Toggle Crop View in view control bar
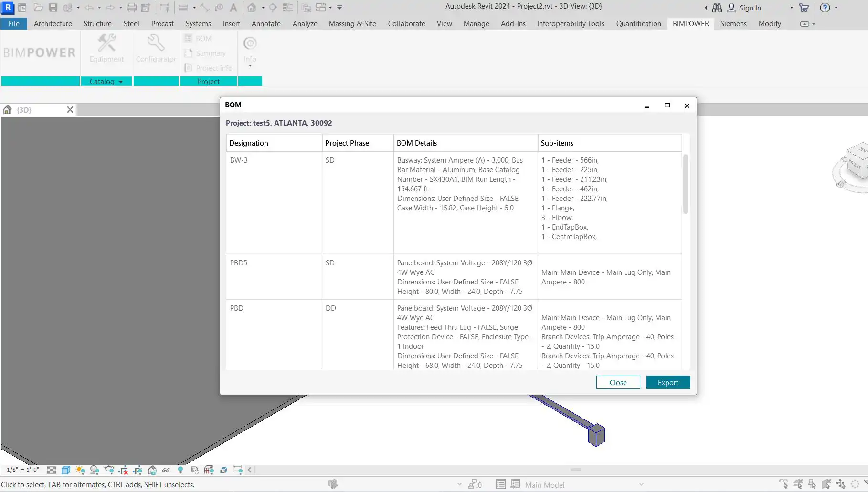This screenshot has height=492, width=868. point(123,470)
